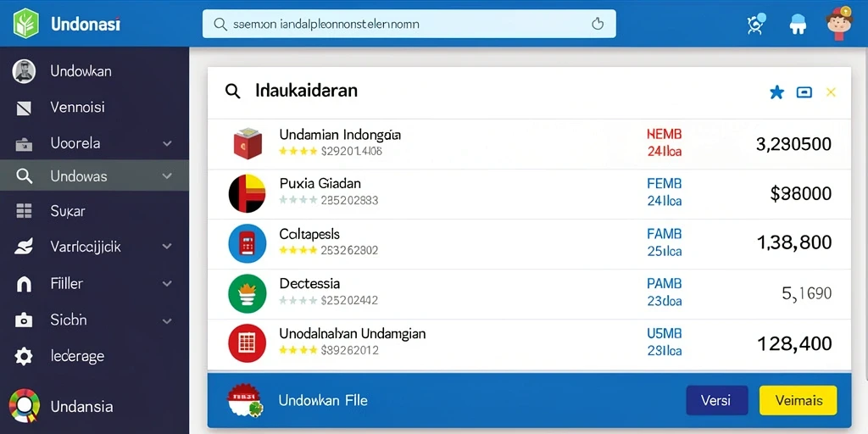Click the Versi button
868x434 pixels.
[716, 400]
